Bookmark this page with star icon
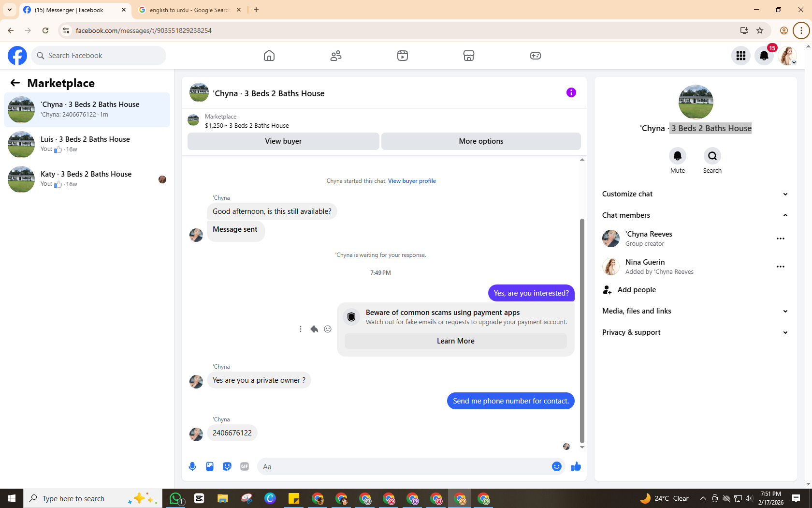812x508 pixels. coord(760,30)
